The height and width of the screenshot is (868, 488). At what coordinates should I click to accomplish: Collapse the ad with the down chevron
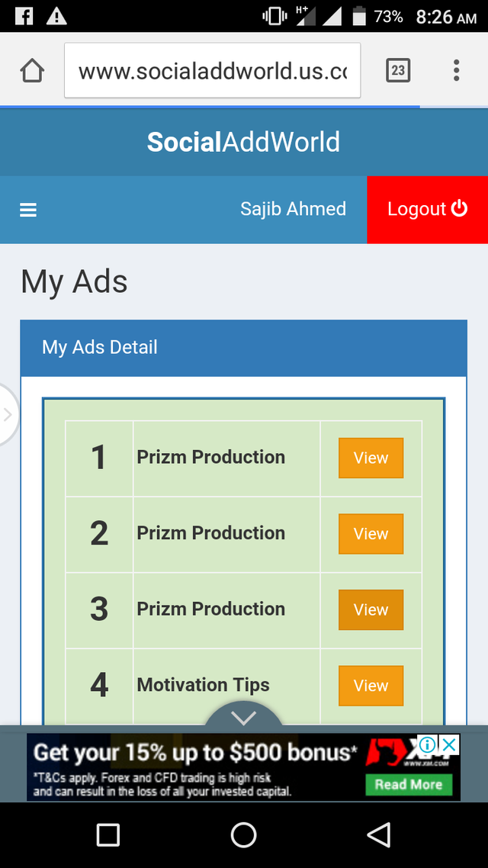(243, 715)
